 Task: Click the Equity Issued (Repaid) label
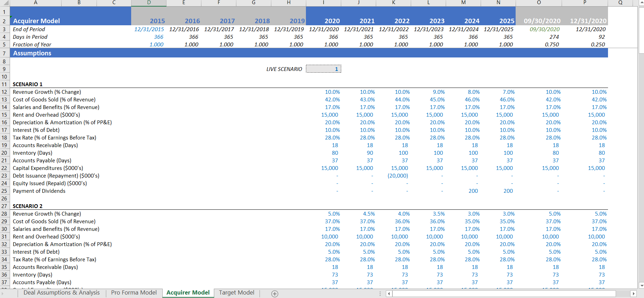[50, 183]
